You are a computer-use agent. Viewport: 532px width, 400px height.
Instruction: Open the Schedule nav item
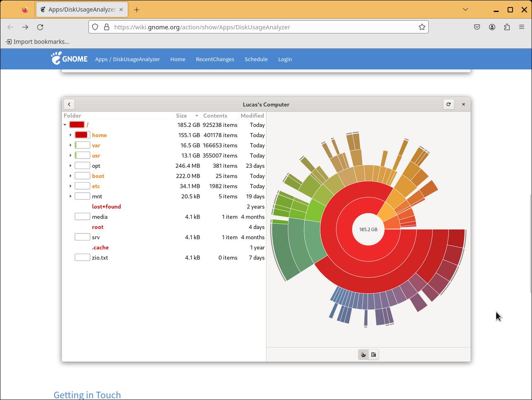(256, 59)
